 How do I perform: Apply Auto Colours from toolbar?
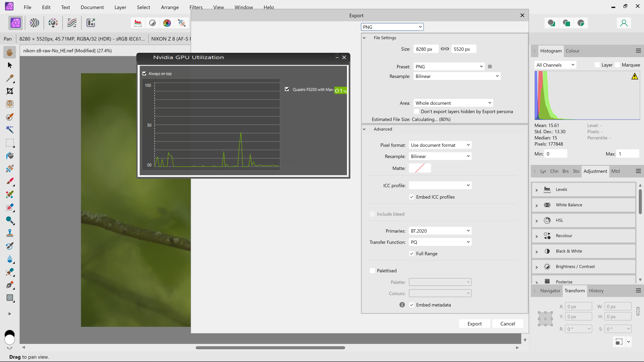pos(167,23)
